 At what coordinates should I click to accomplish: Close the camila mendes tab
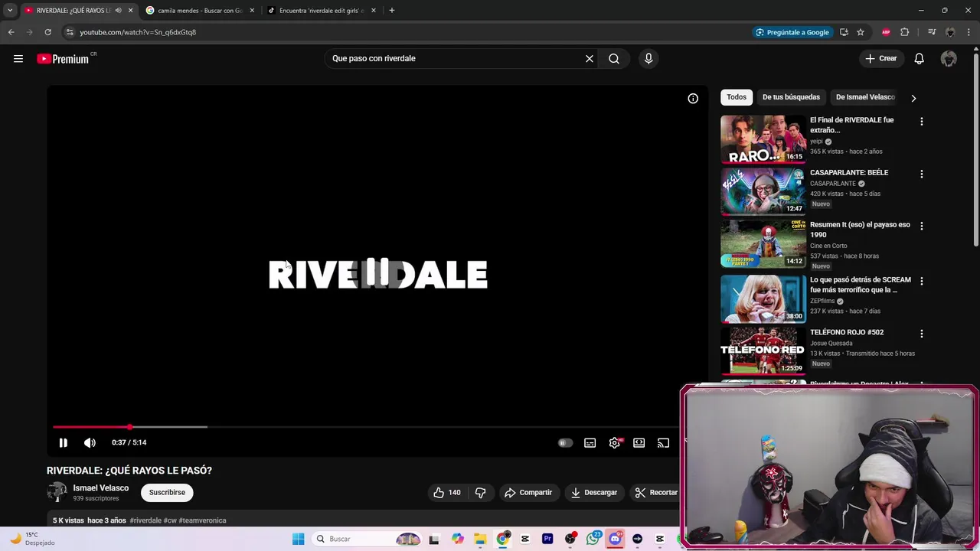(252, 11)
